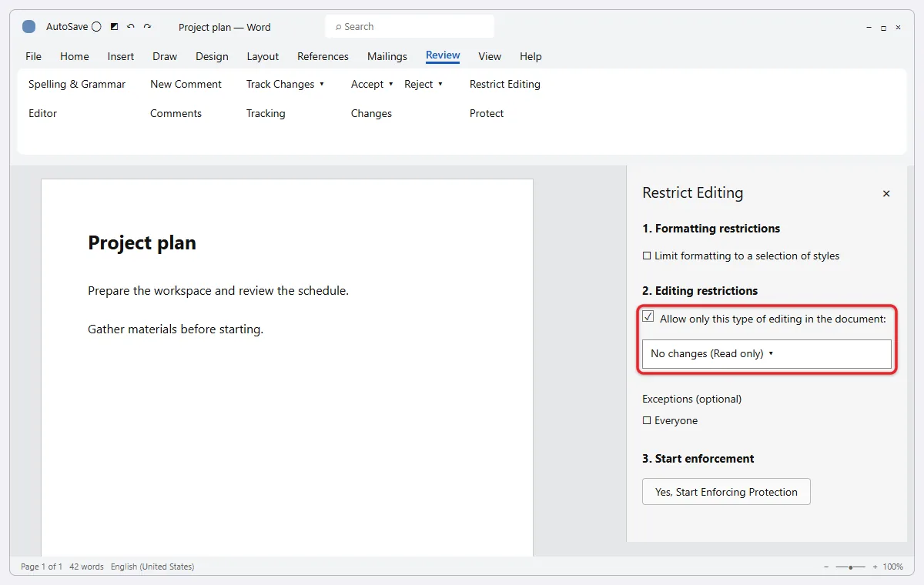Viewport: 924px width, 585px height.
Task: Click the zoom slider handle
Action: [x=850, y=567]
